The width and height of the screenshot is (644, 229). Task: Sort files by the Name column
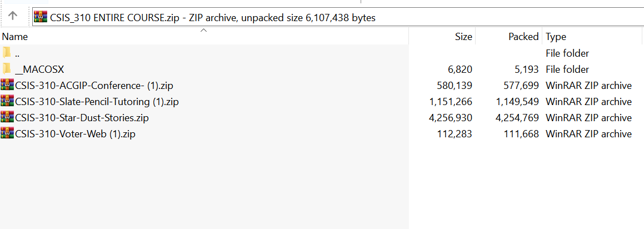pyautogui.click(x=15, y=37)
